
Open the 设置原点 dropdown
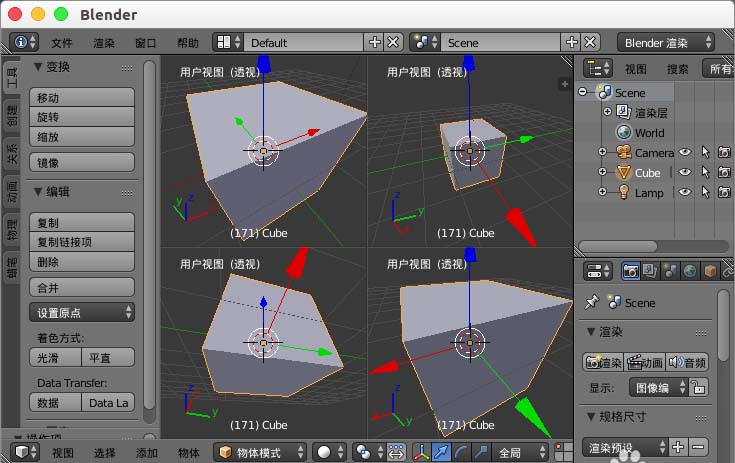pyautogui.click(x=82, y=312)
